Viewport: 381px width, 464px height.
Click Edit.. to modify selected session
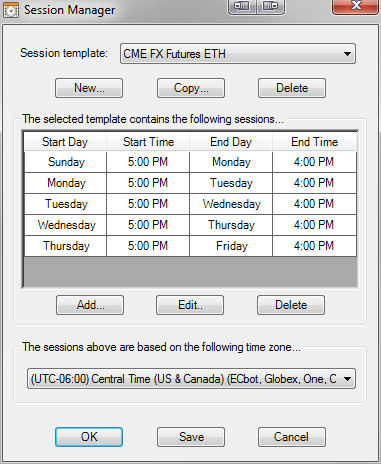click(190, 305)
